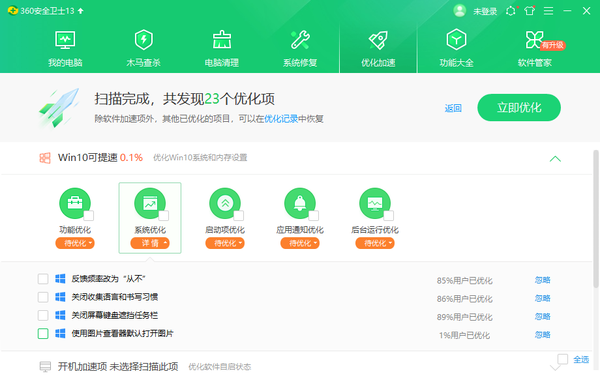Open the 系统修复 tab

(300, 49)
